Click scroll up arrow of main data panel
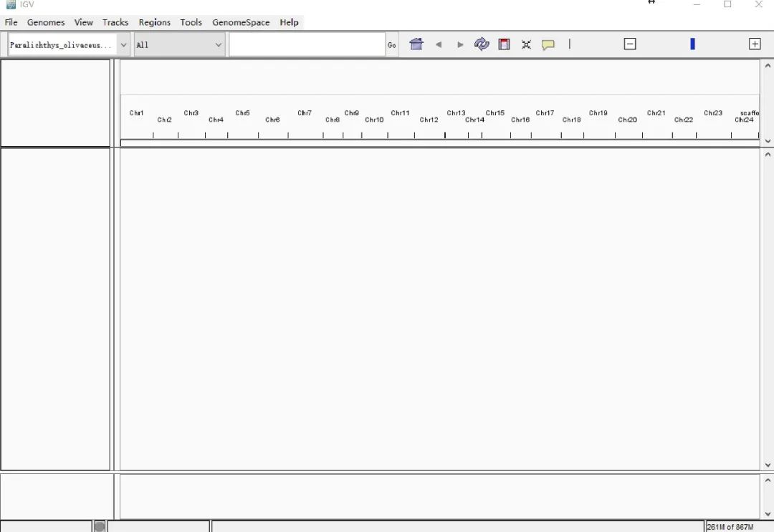The image size is (774, 532). 768,155
